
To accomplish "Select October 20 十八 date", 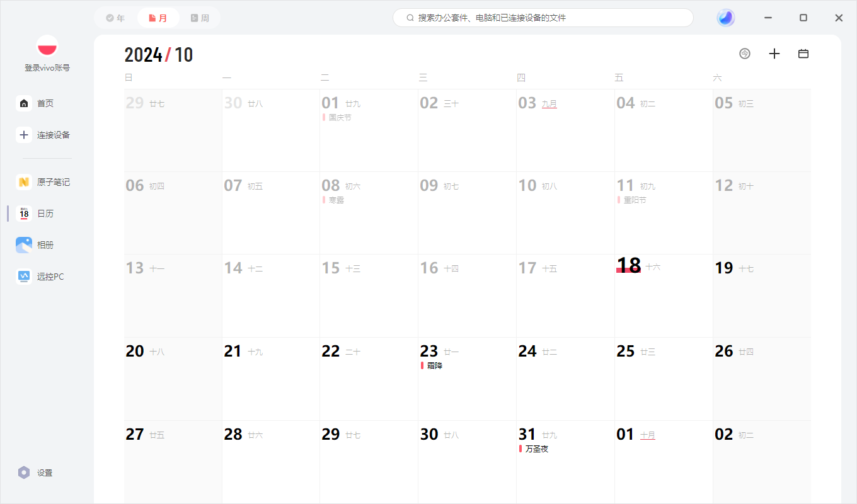I will tap(173, 379).
